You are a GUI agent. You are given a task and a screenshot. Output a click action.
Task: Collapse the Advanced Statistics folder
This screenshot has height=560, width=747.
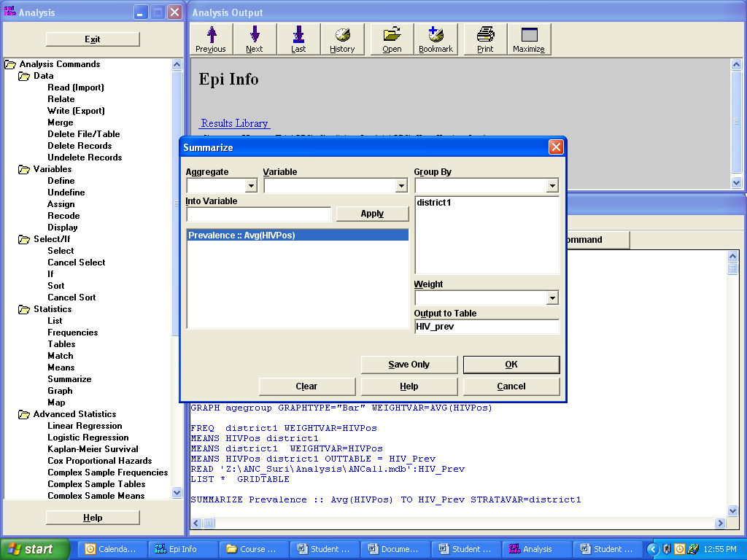(24, 414)
